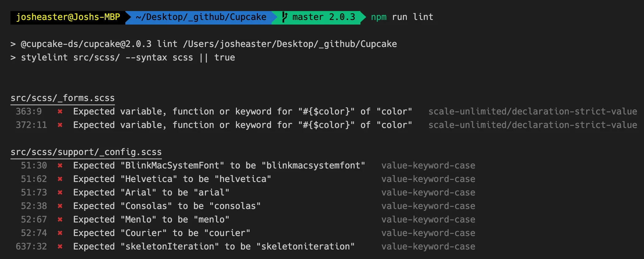
Task: Click the josheaster@Joshs-MBP prompt segment
Action: click(68, 17)
